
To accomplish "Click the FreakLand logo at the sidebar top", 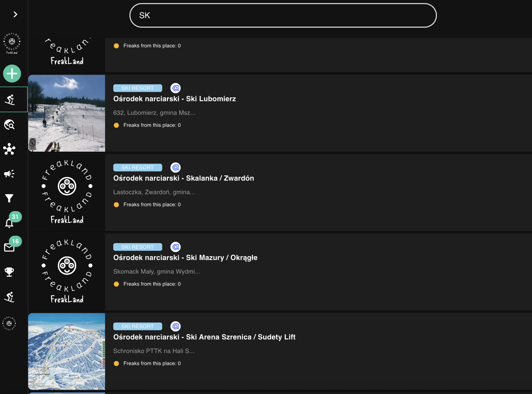I will pos(12,43).
